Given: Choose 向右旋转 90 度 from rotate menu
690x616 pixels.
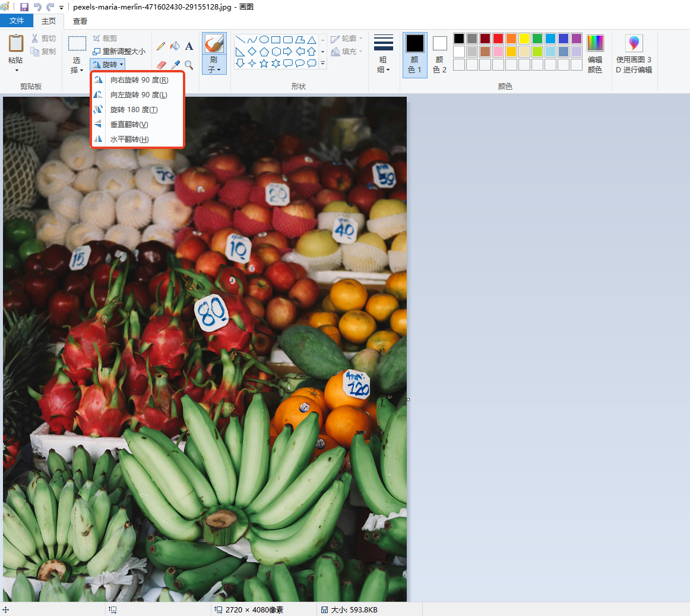Looking at the screenshot, I should coord(139,80).
